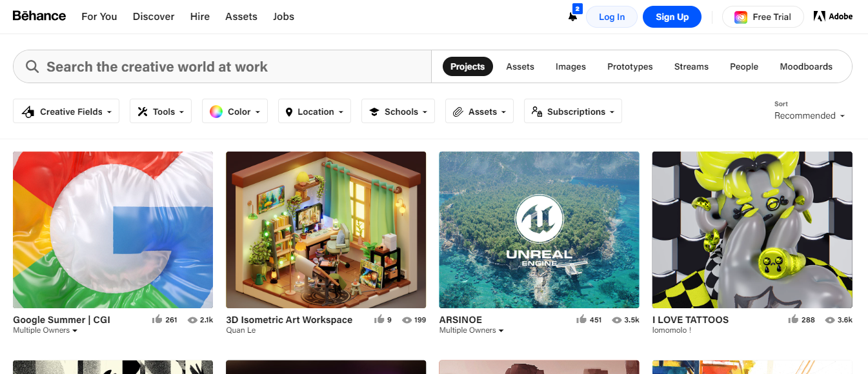Switch to the Prototypes tab
Image resolution: width=868 pixels, height=374 pixels.
[630, 66]
